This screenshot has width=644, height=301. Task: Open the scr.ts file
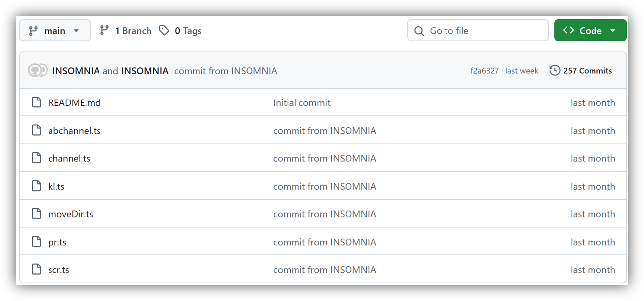pos(59,270)
